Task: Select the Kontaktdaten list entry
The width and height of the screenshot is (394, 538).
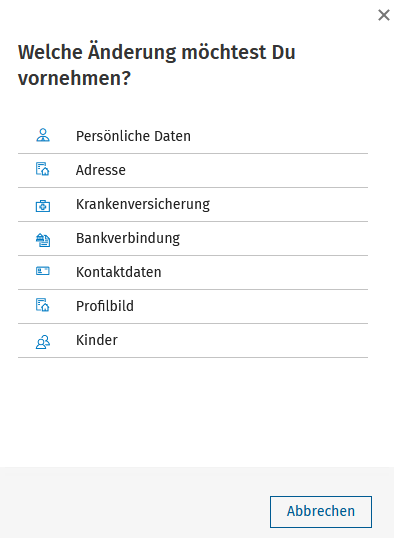Action: pos(193,272)
